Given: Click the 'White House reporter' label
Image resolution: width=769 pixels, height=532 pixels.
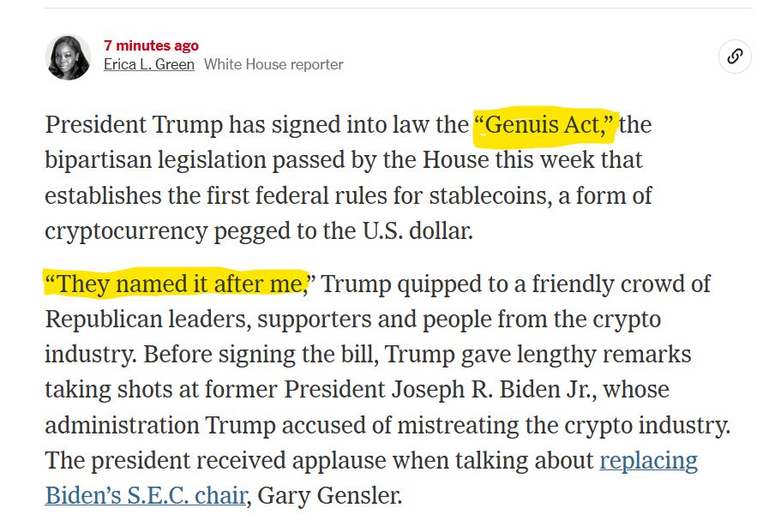Looking at the screenshot, I should tap(273, 64).
